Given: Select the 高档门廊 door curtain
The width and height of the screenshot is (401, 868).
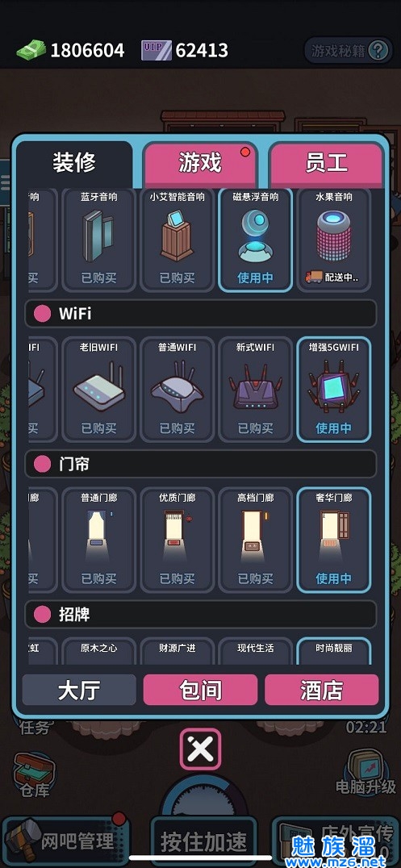Looking at the screenshot, I should click(x=255, y=540).
